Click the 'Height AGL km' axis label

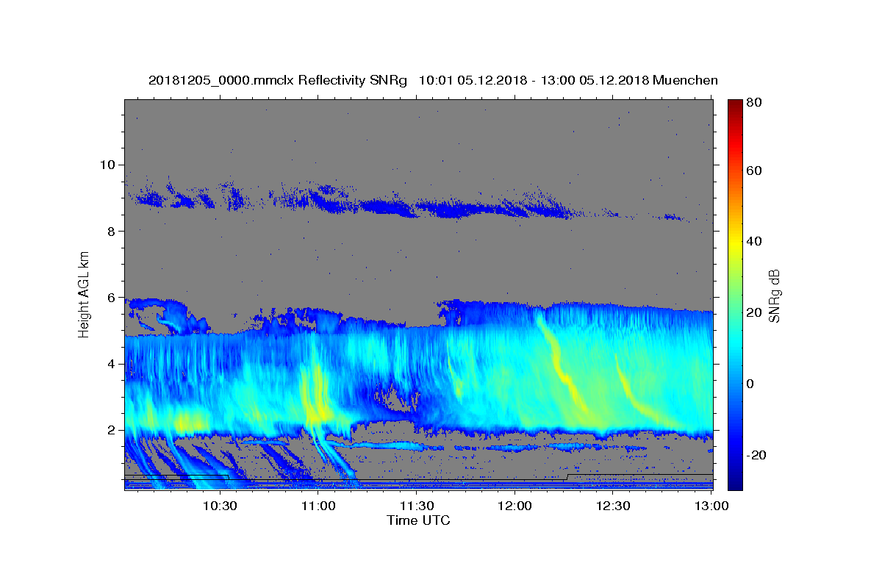click(84, 294)
